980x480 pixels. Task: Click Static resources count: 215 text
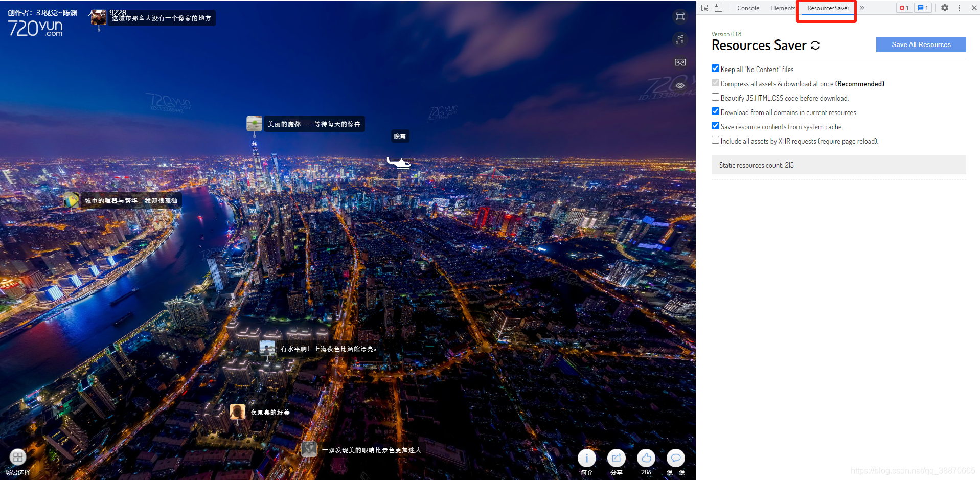click(756, 165)
